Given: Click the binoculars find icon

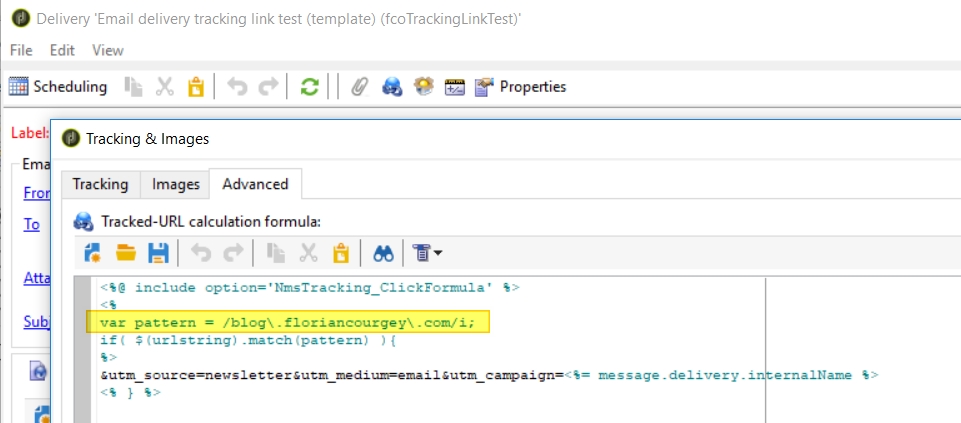Looking at the screenshot, I should (383, 253).
